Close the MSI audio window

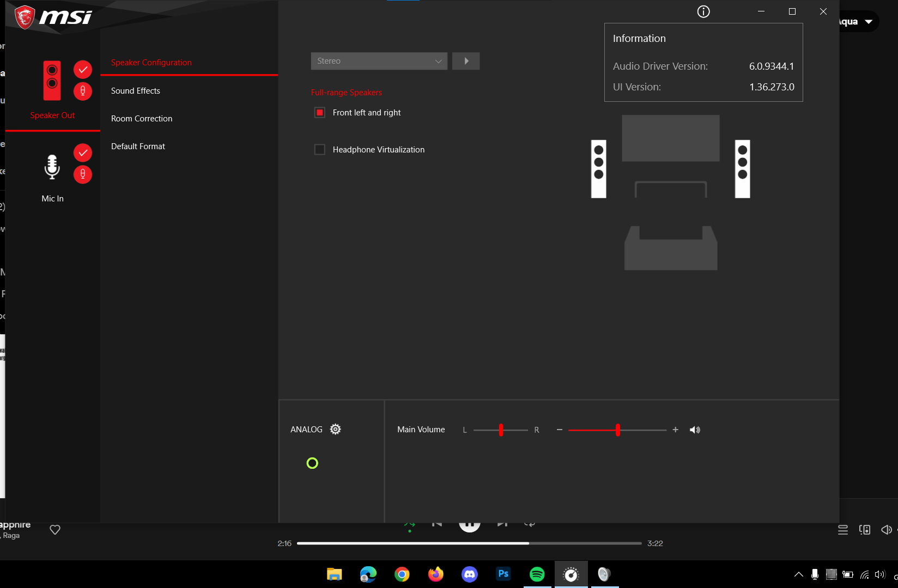[x=823, y=11]
